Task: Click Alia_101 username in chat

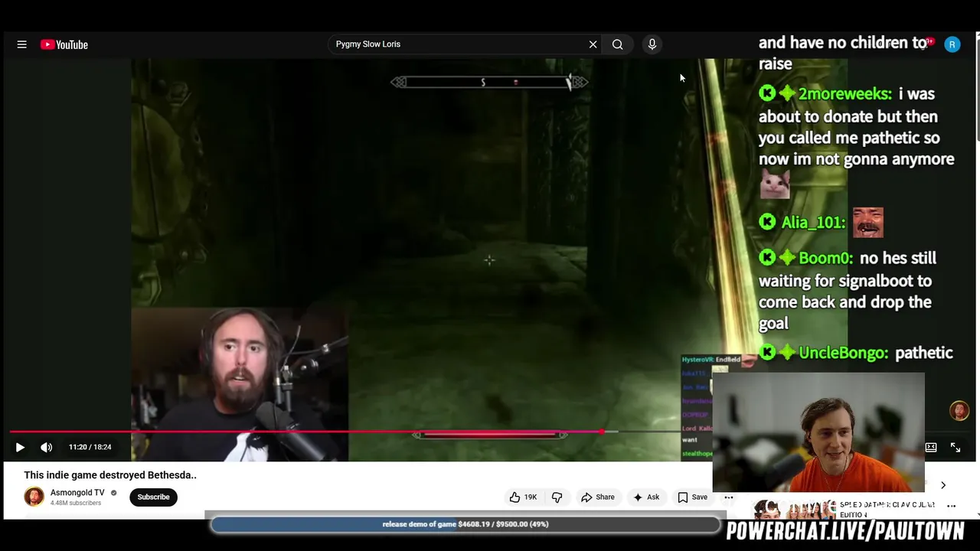Action: pos(813,223)
